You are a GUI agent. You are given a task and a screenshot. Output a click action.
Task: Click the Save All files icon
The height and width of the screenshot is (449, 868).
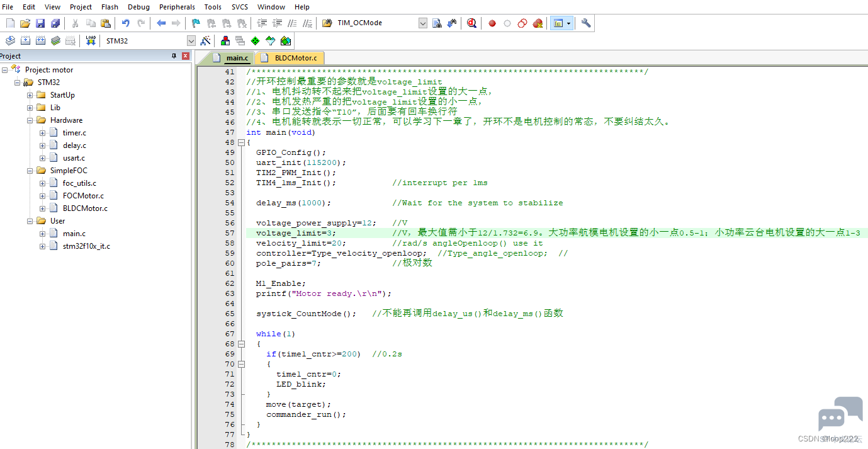tap(55, 23)
